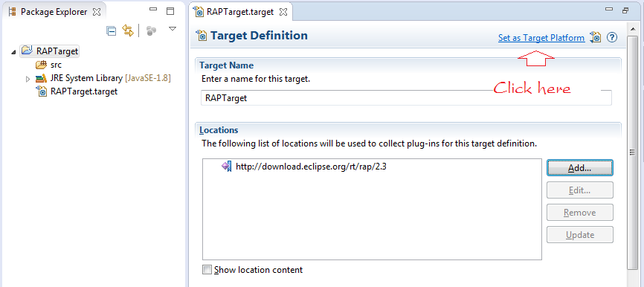The image size is (644, 287).
Task: Enable Show location content checkbox
Action: click(x=207, y=270)
